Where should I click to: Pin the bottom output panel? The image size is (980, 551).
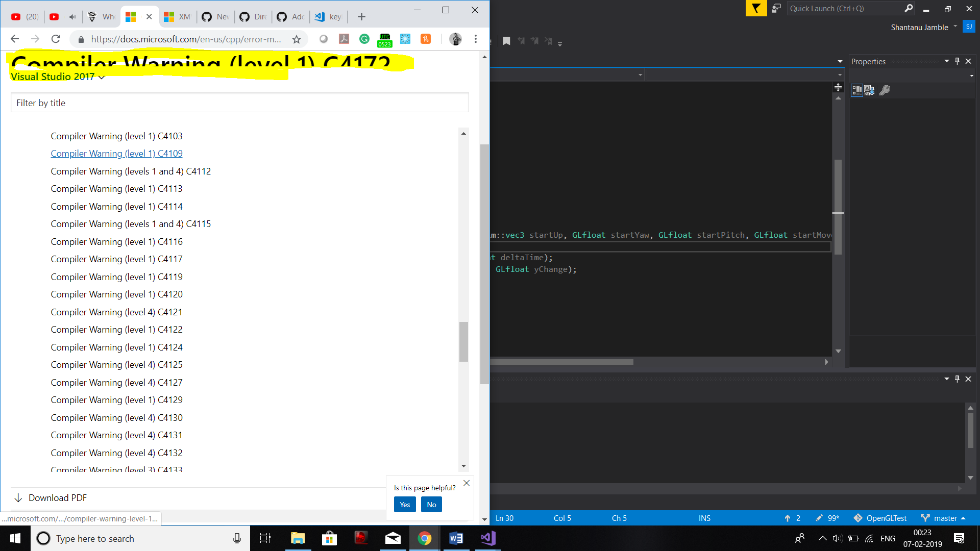[x=957, y=379]
